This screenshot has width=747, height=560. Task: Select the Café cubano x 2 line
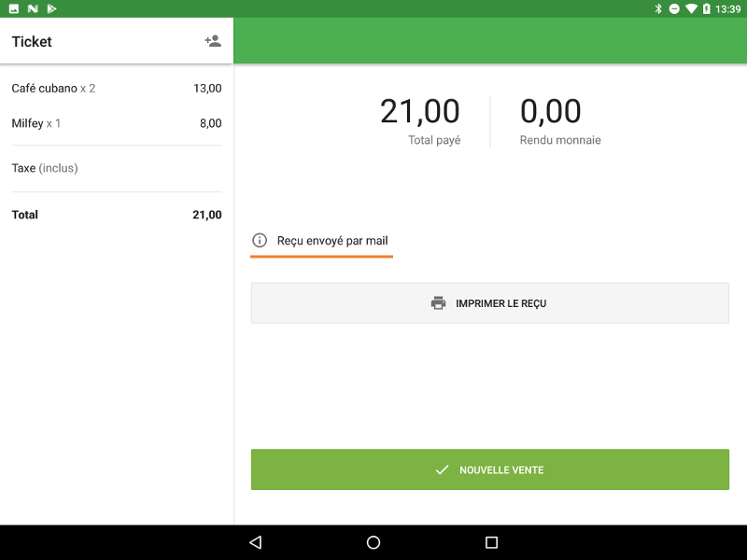tap(117, 88)
